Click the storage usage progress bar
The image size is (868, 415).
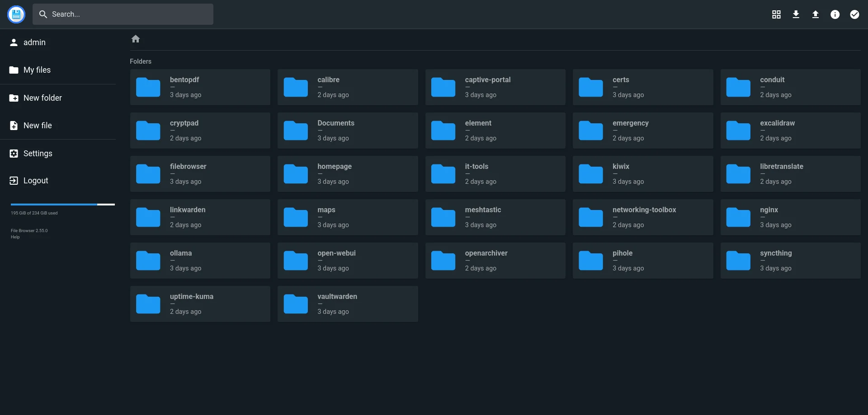point(63,205)
